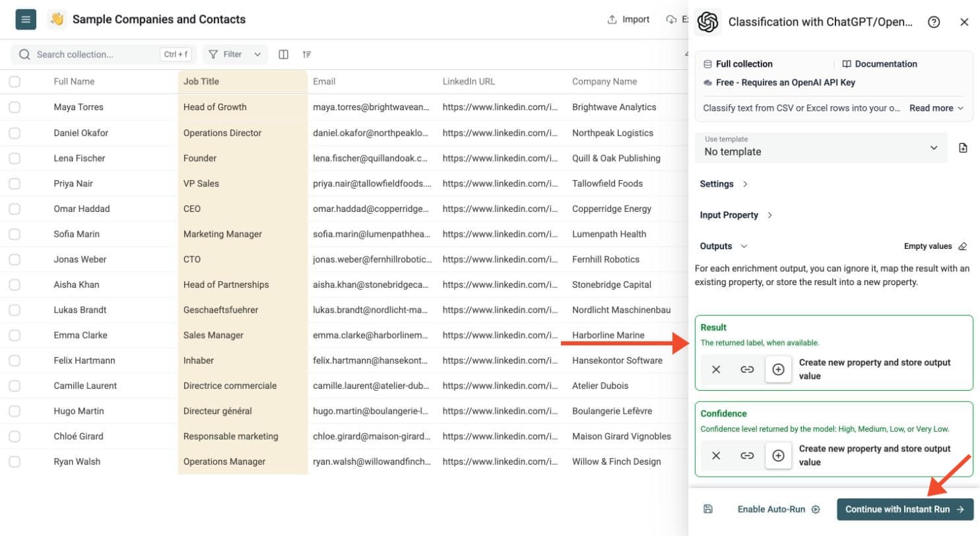This screenshot has width=980, height=536.
Task: Ignore the Confidence output with X icon
Action: 716,455
